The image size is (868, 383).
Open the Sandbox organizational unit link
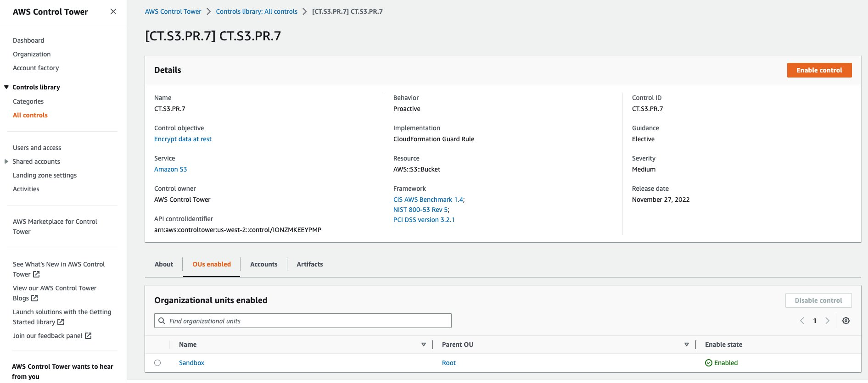191,363
